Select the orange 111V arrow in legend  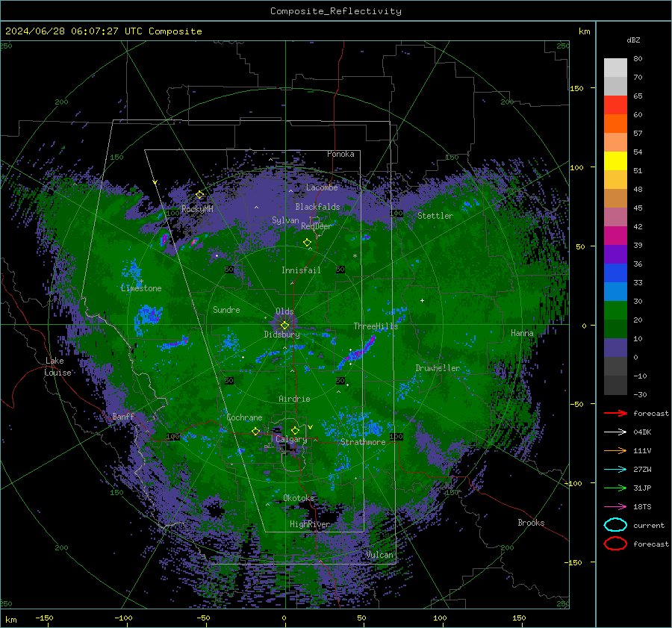(x=615, y=450)
